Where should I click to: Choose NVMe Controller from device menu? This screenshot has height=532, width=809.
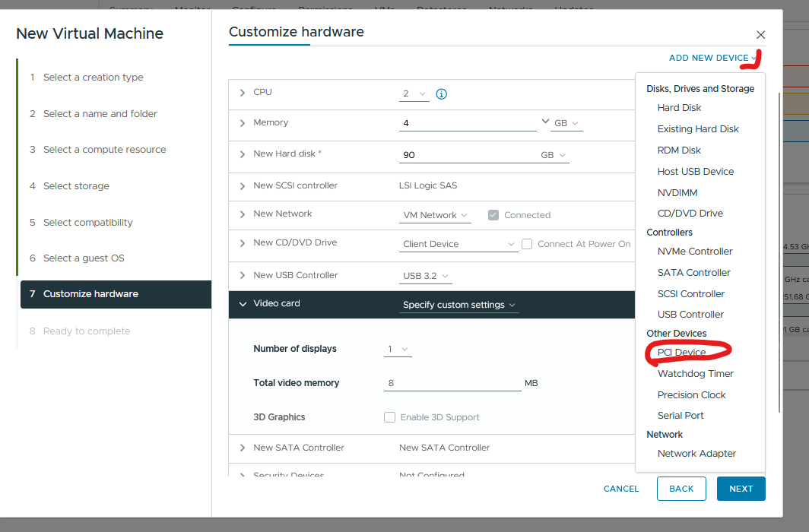(694, 252)
